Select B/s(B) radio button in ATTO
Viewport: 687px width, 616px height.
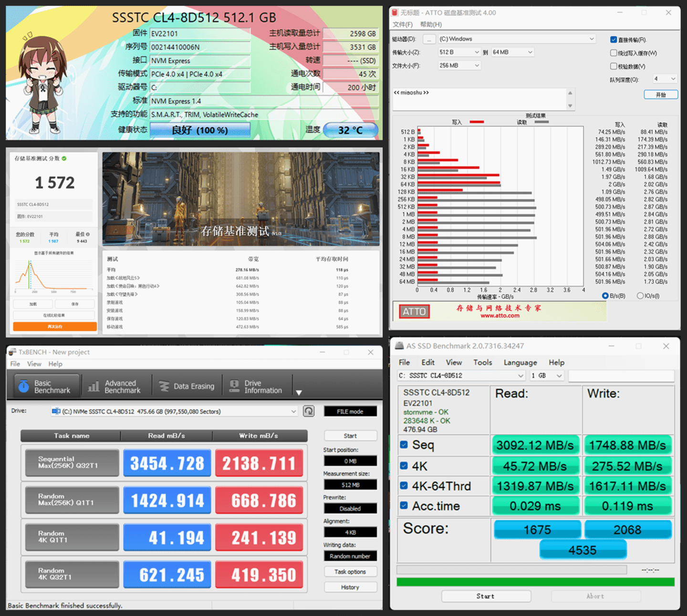pyautogui.click(x=605, y=296)
